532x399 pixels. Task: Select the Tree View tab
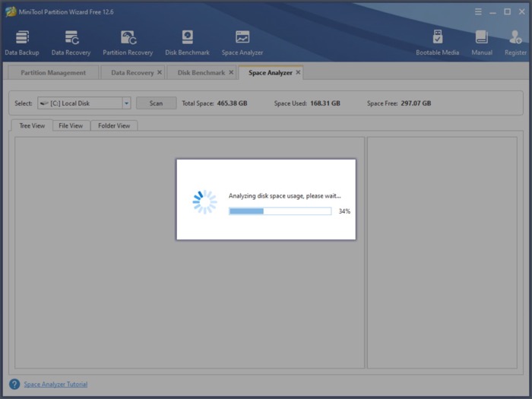(x=32, y=125)
